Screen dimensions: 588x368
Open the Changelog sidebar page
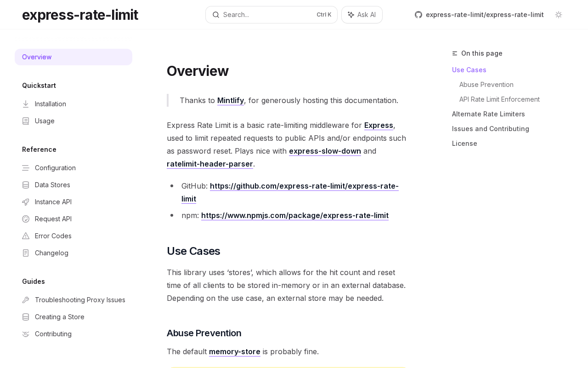[x=51, y=253]
